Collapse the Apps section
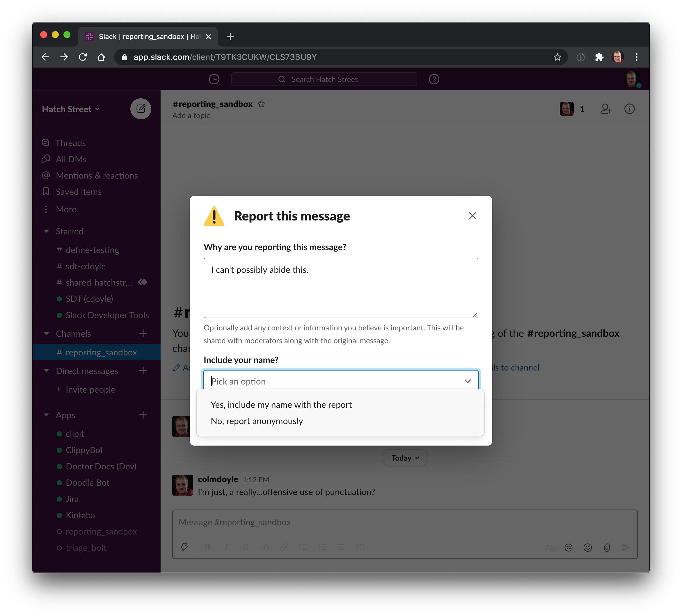Viewport: 682px width, 616px height. pos(47,415)
